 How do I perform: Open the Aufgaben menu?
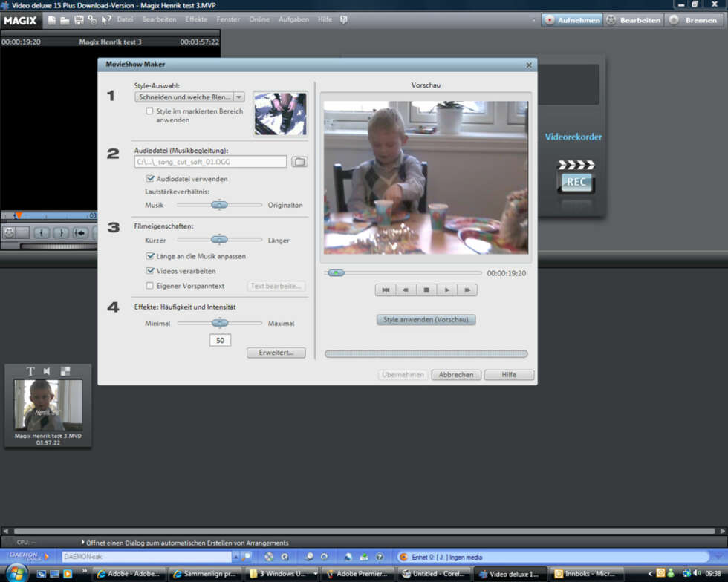coord(294,19)
